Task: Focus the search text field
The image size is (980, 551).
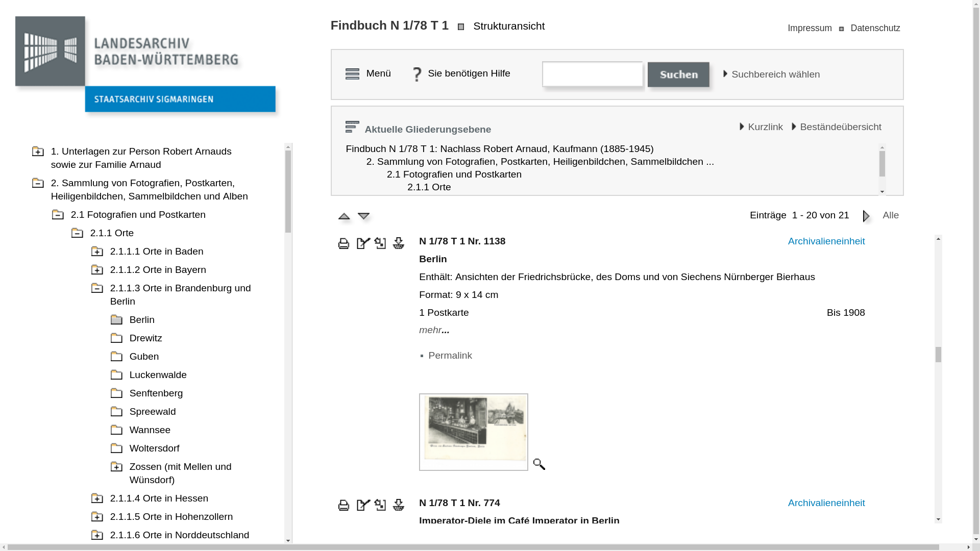Action: point(593,74)
